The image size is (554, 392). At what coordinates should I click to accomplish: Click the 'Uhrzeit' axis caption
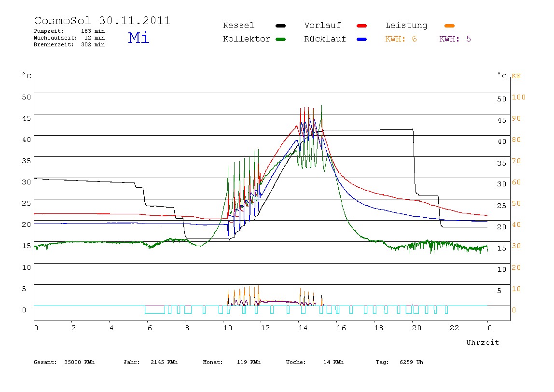click(483, 342)
